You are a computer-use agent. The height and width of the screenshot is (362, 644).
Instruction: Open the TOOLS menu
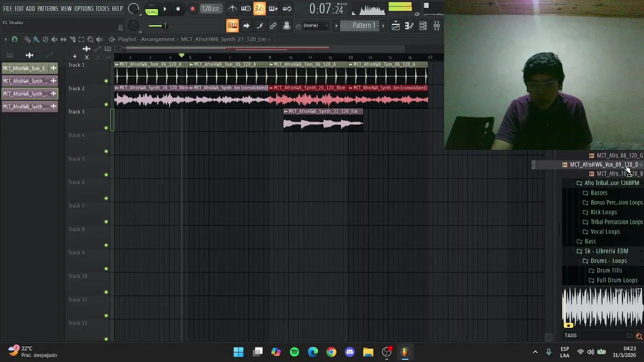[x=102, y=9]
